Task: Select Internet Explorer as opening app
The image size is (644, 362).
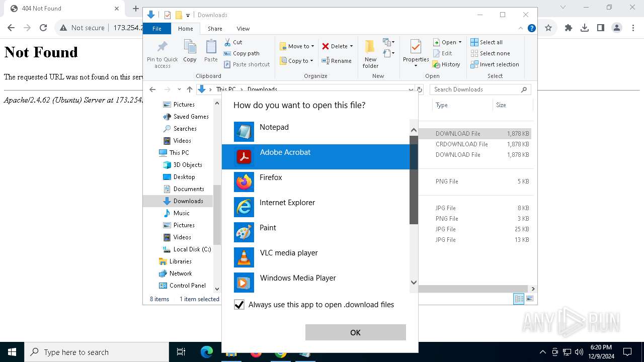Action: coord(315,207)
